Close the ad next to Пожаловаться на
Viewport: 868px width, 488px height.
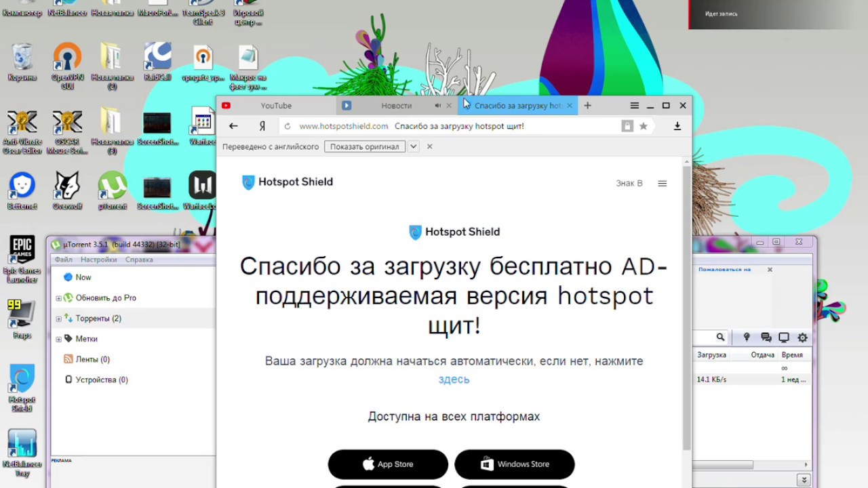(x=770, y=270)
